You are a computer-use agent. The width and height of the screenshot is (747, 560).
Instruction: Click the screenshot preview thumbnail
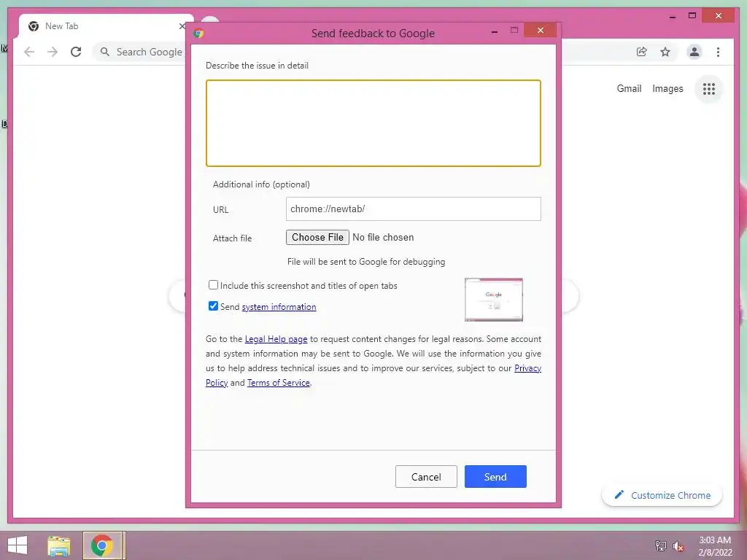494,300
